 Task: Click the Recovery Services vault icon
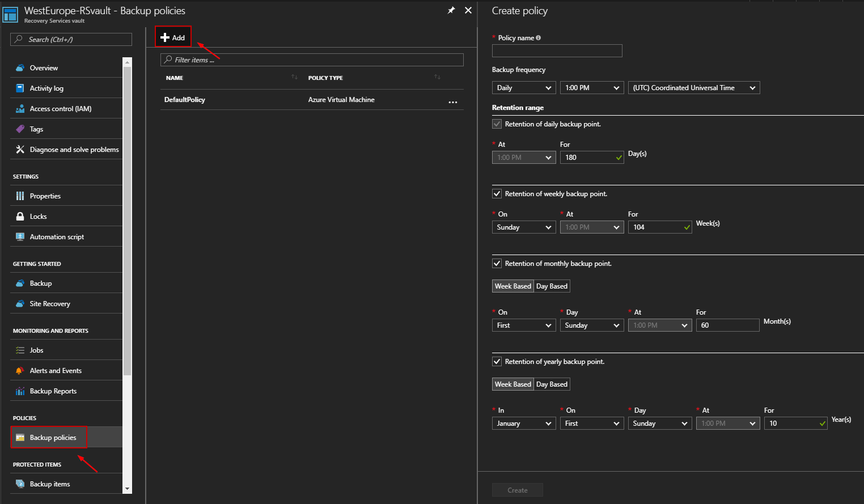11,15
